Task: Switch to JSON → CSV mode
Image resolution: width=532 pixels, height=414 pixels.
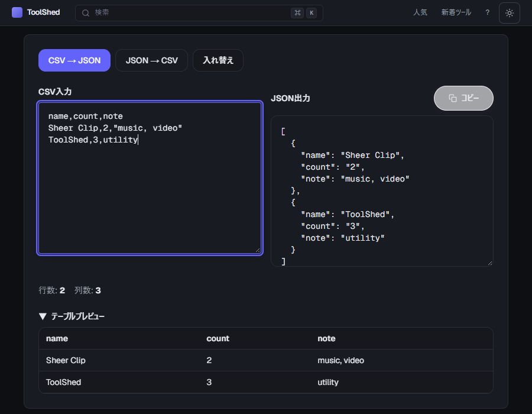Action: pos(152,60)
